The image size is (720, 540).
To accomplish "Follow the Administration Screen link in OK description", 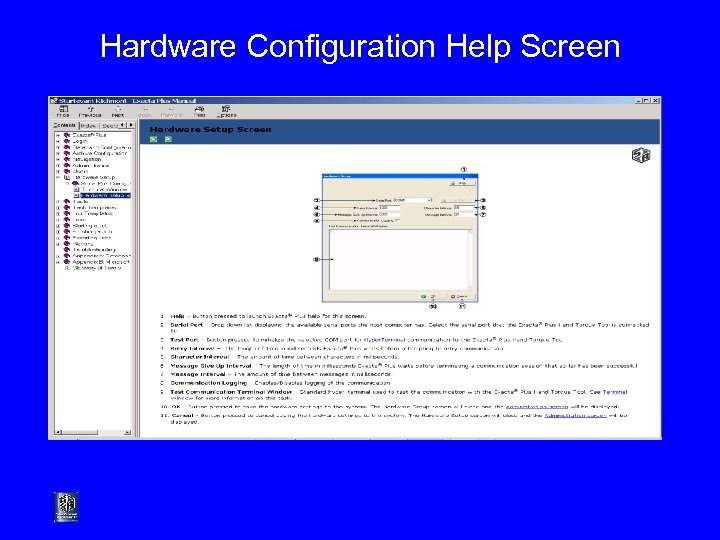I will tap(537, 406).
